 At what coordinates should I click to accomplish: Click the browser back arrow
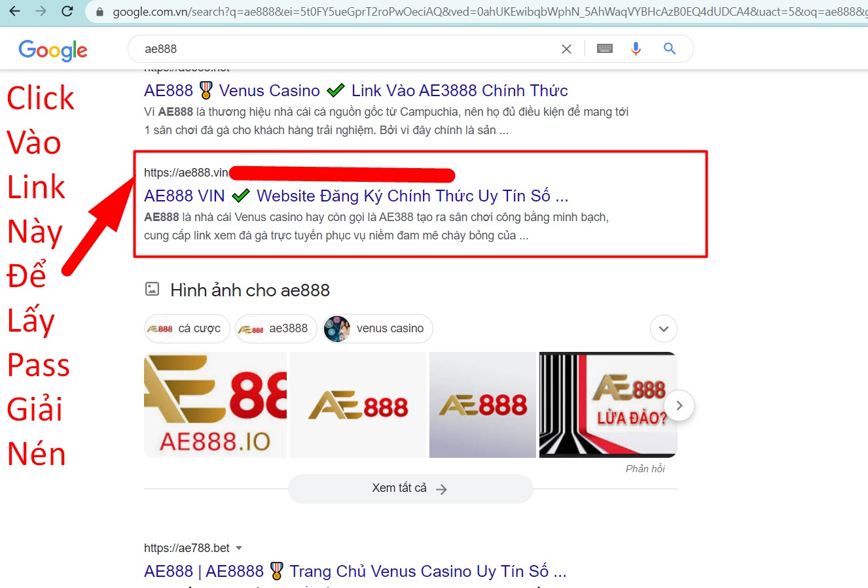14,11
